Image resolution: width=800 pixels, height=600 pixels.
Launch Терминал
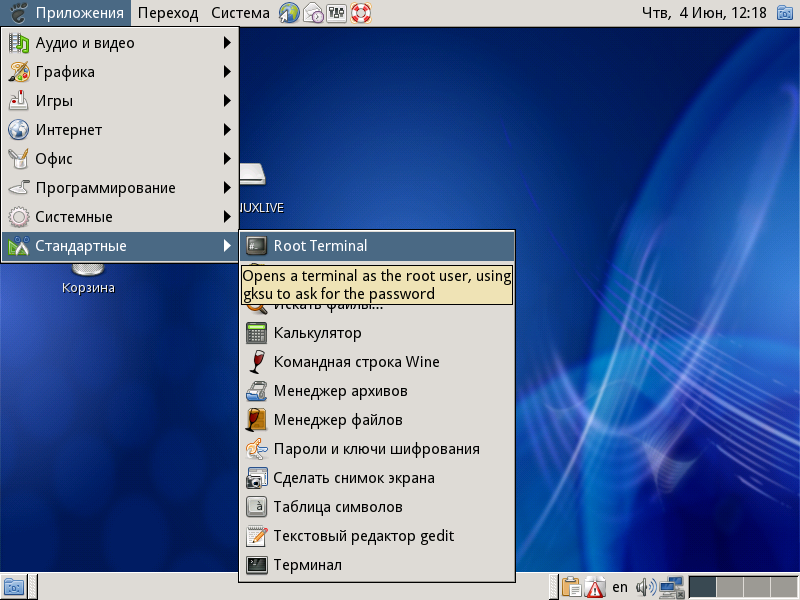[x=377, y=565]
